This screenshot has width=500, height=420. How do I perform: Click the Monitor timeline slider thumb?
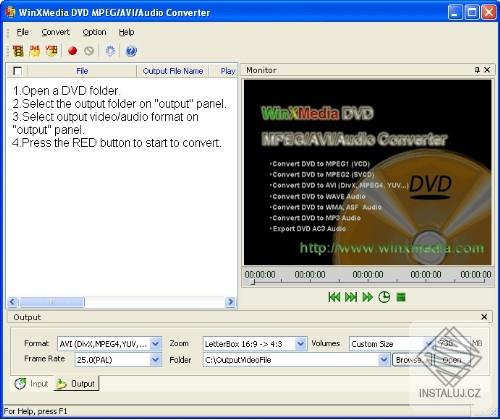[253, 283]
